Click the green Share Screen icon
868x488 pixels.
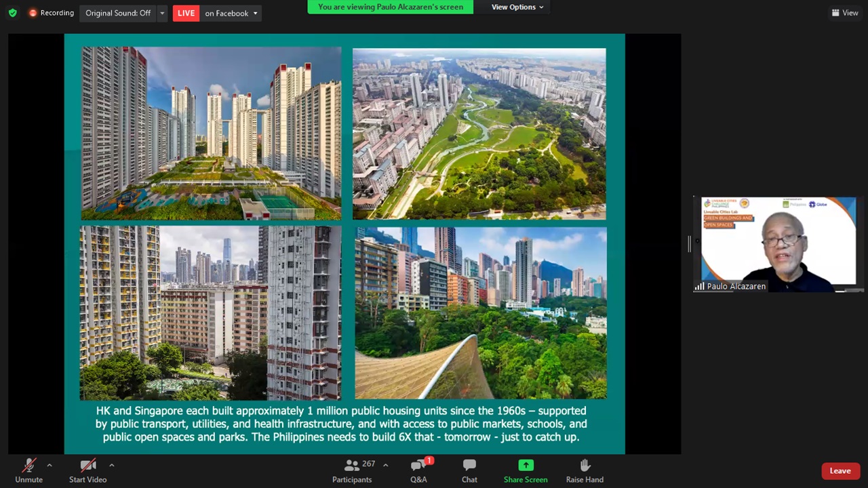(x=526, y=466)
